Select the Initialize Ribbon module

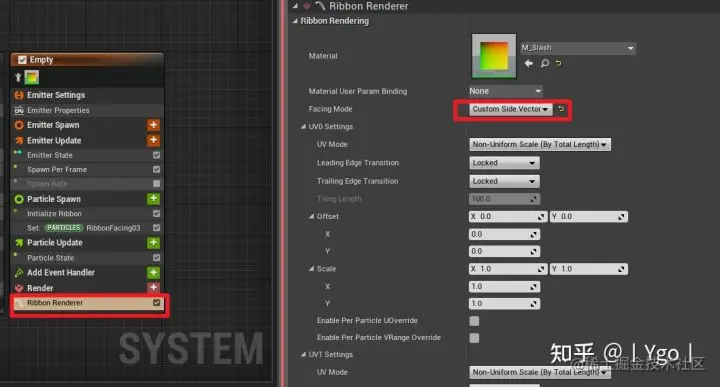tap(87, 213)
